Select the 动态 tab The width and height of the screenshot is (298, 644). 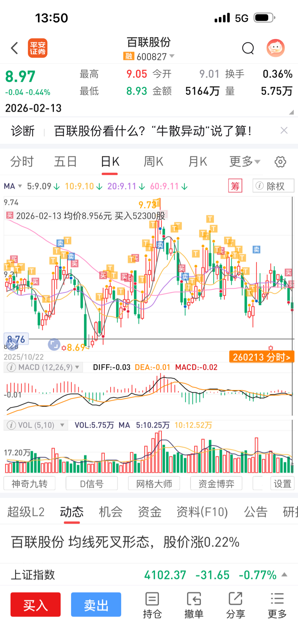[72, 512]
